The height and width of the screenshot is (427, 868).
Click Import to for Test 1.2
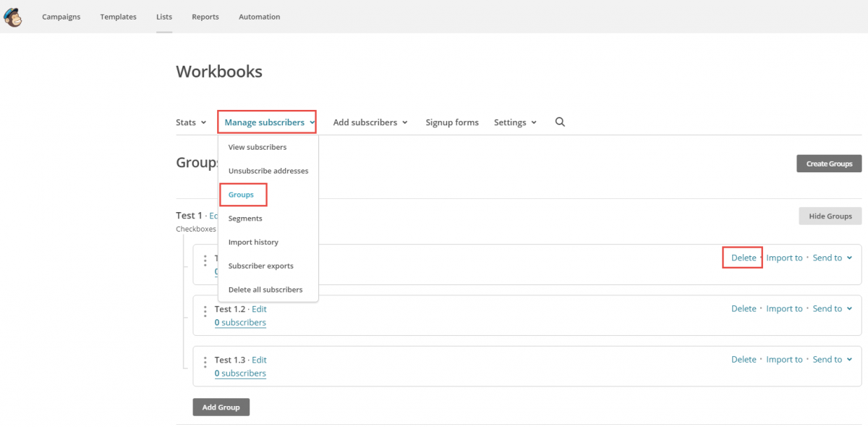pyautogui.click(x=784, y=309)
